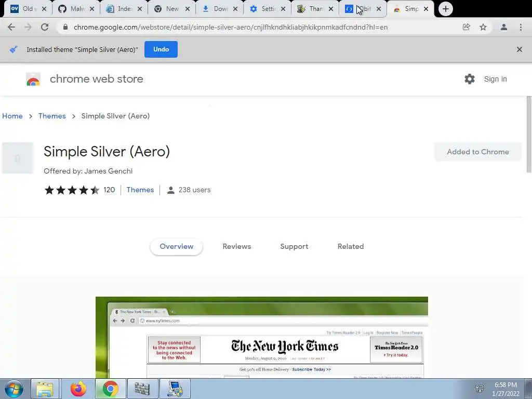Open Chrome three-dot menu
532x399 pixels.
pyautogui.click(x=521, y=27)
